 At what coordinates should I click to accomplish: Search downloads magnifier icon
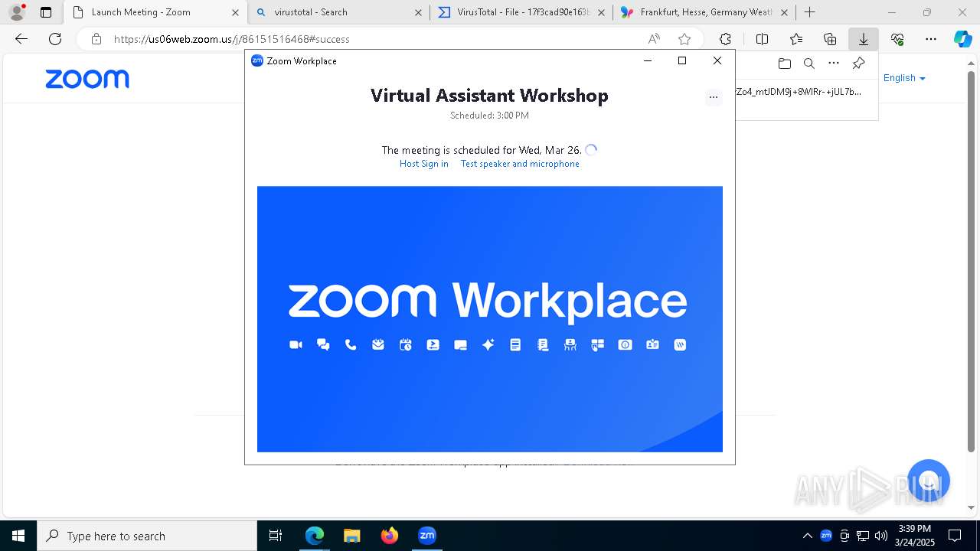[808, 64]
